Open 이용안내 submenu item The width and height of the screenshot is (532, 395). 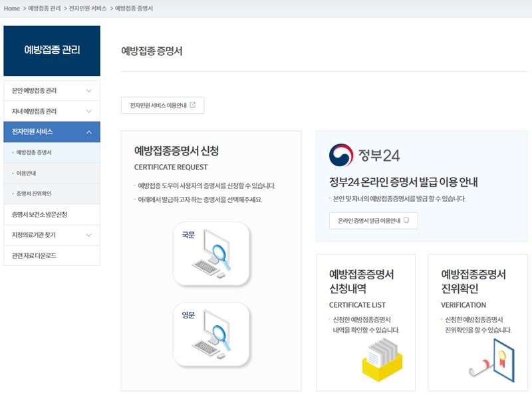pos(52,173)
